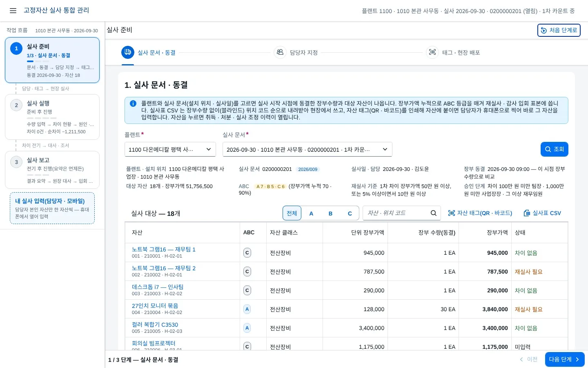This screenshot has width=588, height=368.
Task: Click the C grade badge for 노트북 그램16 — 재무팀 1
Action: (x=247, y=253)
